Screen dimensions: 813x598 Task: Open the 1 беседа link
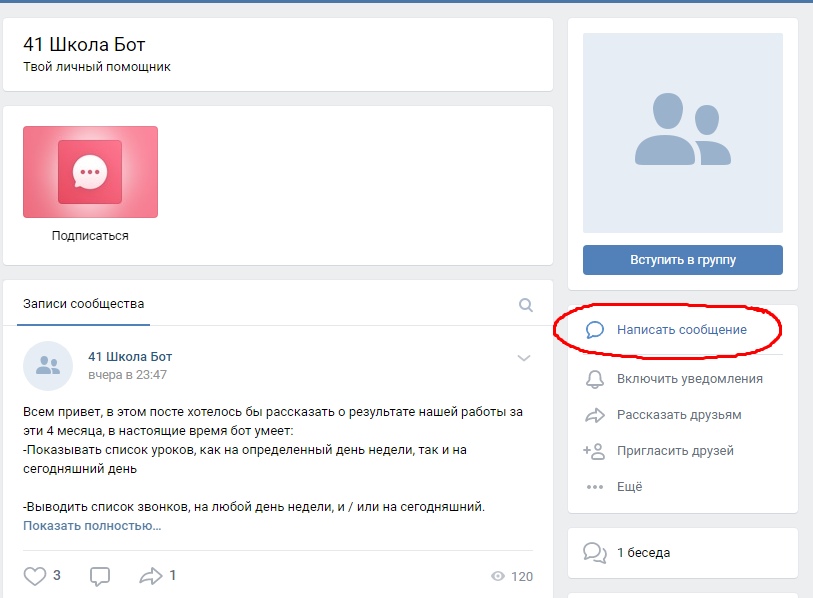point(643,553)
